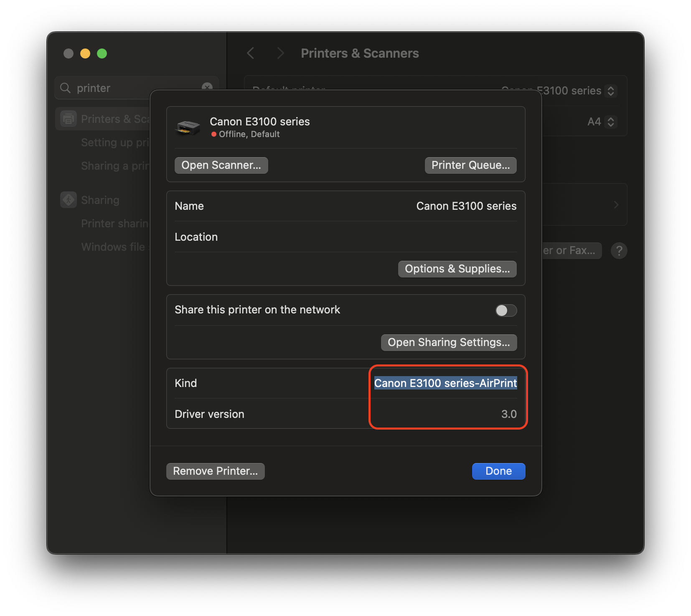
Task: Click the Sharing sidebar icon
Action: point(69,200)
